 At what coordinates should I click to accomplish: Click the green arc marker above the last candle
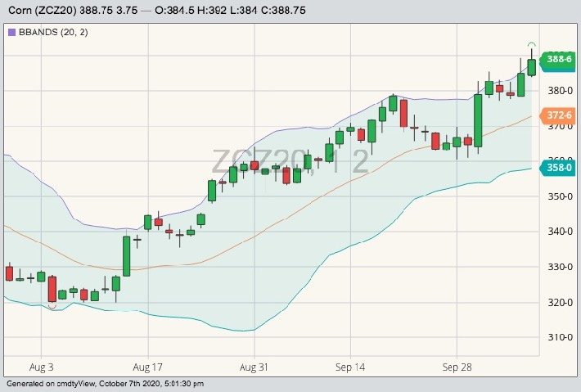[531, 45]
